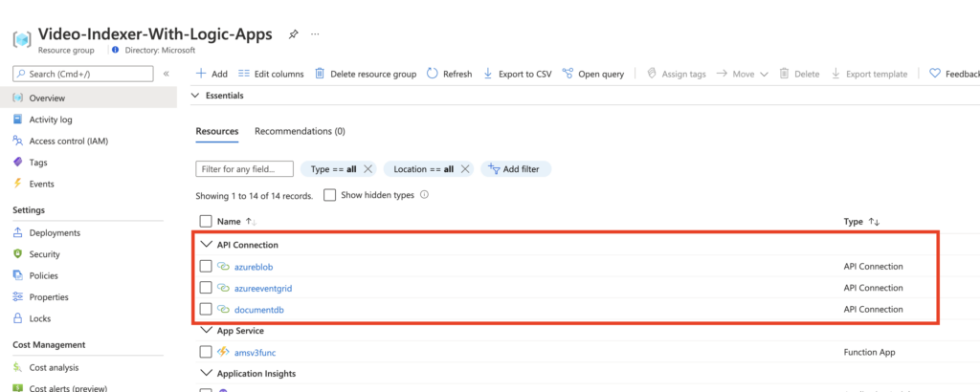Open the amsv3func resource link
Screen dimensions: 980x392
click(255, 352)
